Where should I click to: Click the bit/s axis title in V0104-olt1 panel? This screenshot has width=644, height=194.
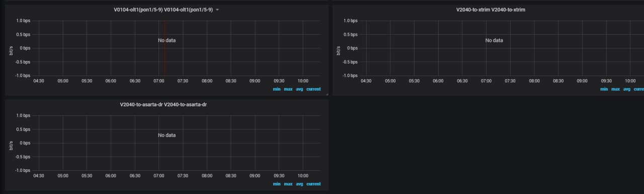click(x=11, y=50)
